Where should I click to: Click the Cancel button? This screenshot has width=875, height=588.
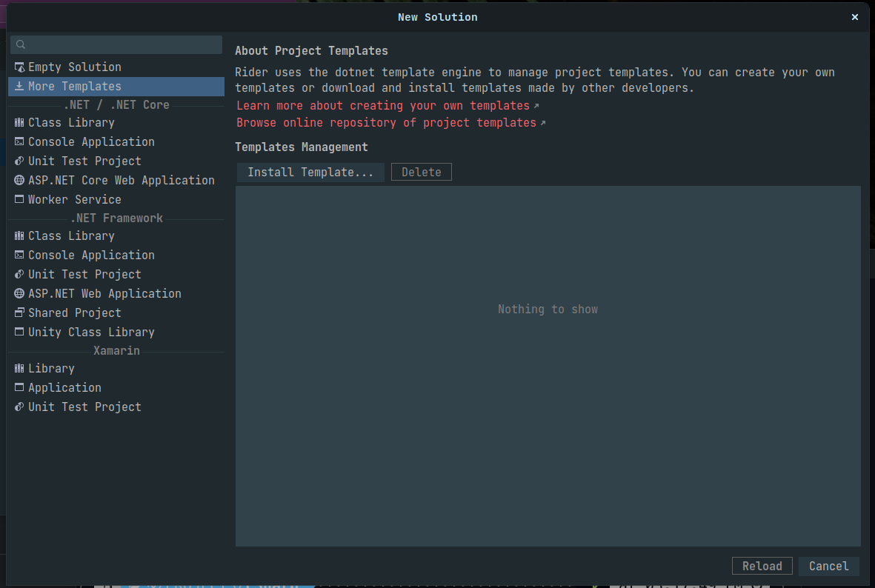[x=828, y=566]
